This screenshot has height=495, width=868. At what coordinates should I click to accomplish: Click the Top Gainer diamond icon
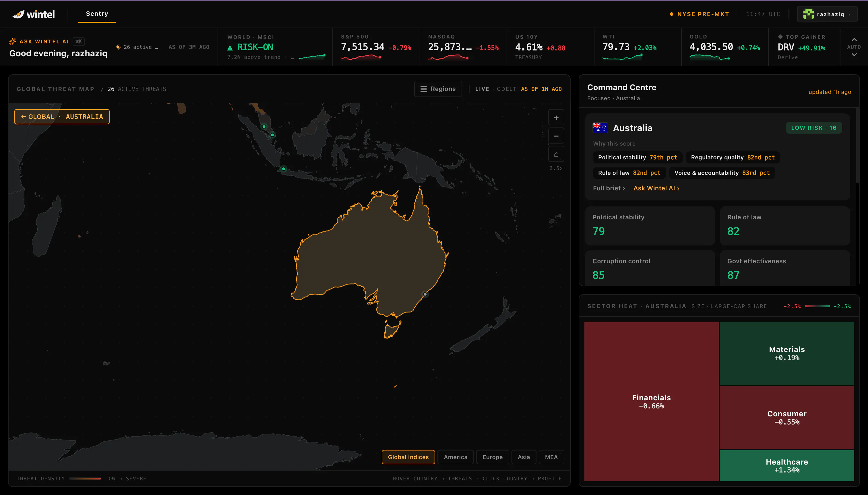[780, 37]
